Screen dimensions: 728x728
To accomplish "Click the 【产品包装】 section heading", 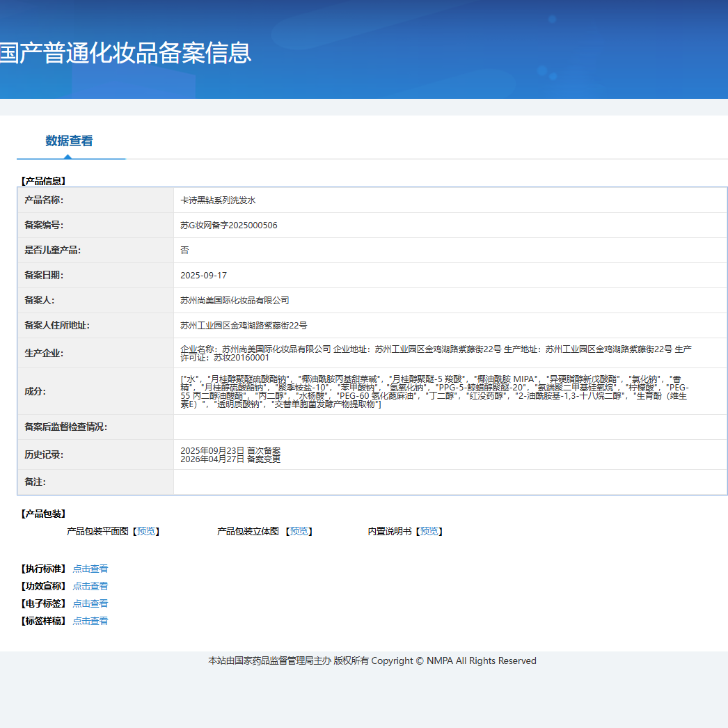I will (44, 514).
